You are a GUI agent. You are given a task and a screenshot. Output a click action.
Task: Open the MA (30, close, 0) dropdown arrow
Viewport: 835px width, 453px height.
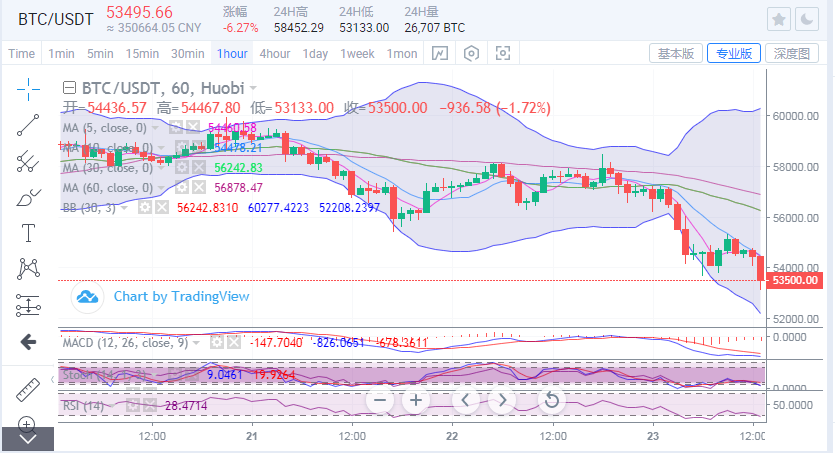tap(161, 168)
